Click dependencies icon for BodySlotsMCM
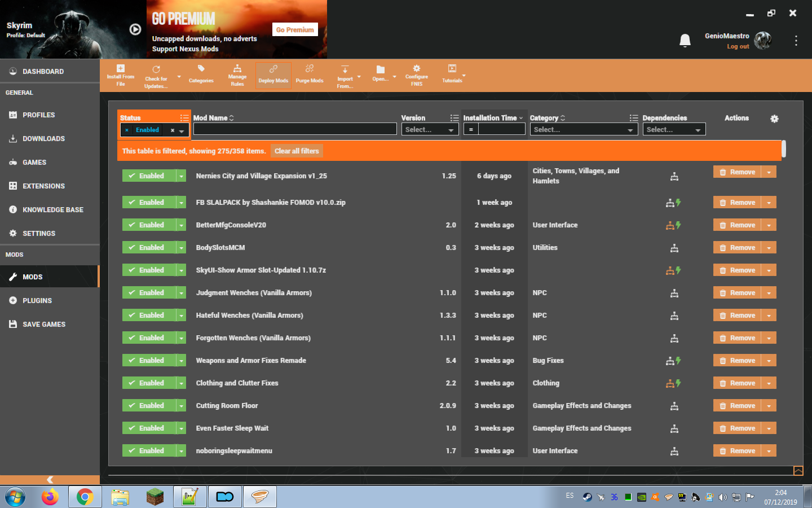The width and height of the screenshot is (812, 508). pos(674,248)
